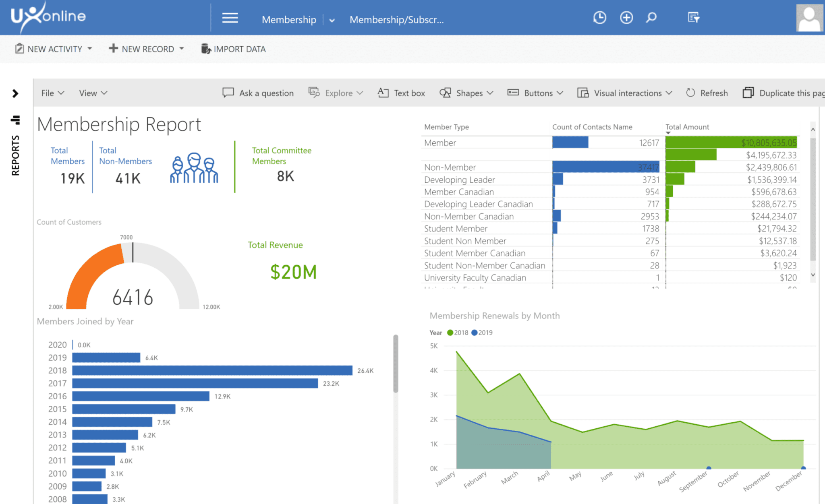This screenshot has height=504, width=825.
Task: Click the 8K Total Committee Members value
Action: click(285, 176)
